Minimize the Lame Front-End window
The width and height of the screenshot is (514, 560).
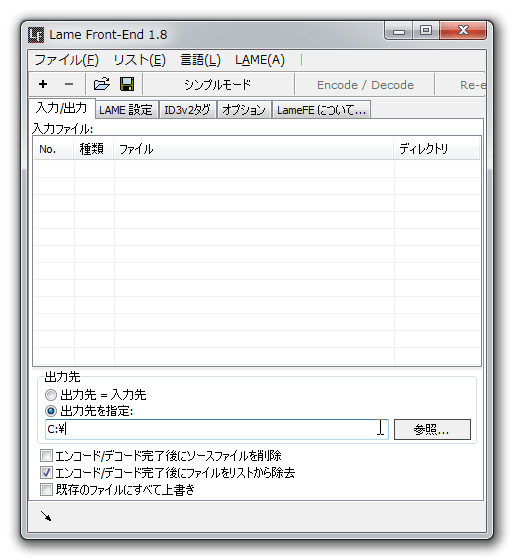click(x=399, y=31)
